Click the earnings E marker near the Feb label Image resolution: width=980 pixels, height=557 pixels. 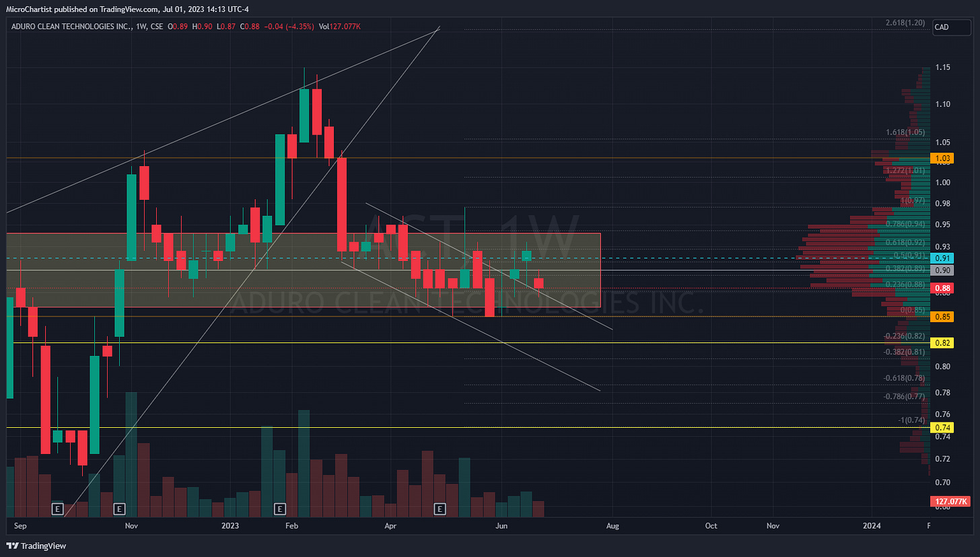coord(280,509)
